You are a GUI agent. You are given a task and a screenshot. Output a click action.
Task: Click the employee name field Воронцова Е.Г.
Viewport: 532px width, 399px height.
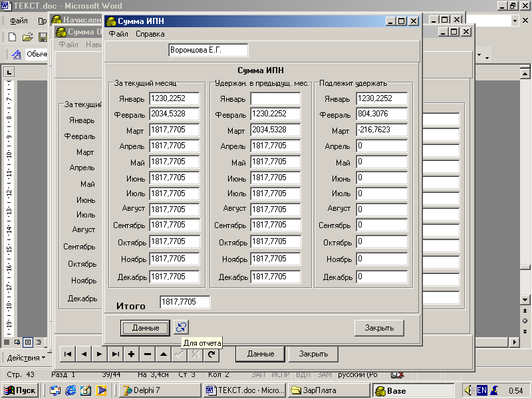208,51
